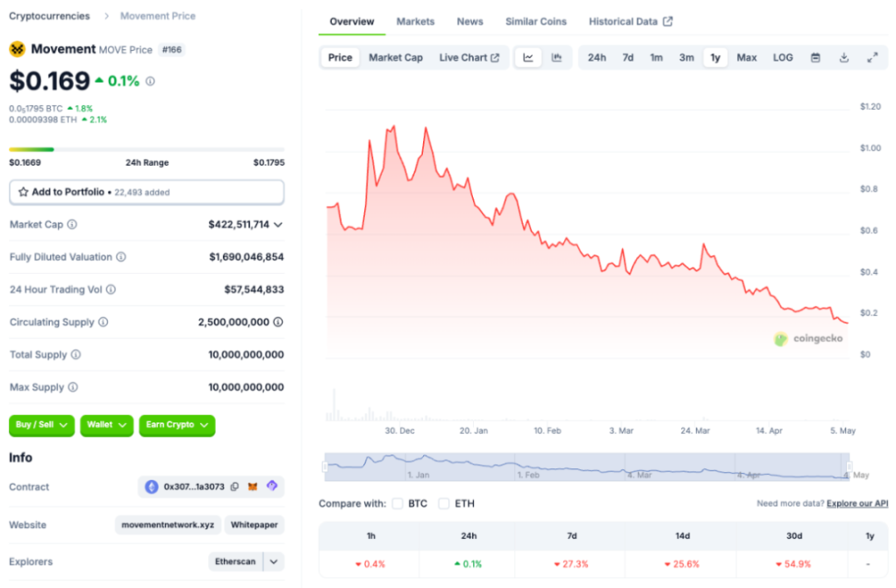Select the 7d time range
Screen dimensions: 896x588
628,57
